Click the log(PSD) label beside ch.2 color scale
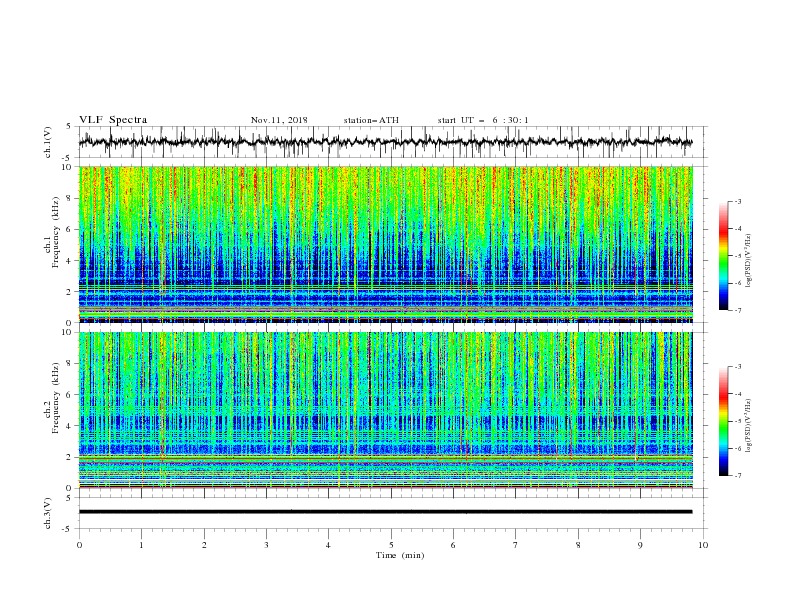The image size is (792, 612). [749, 425]
